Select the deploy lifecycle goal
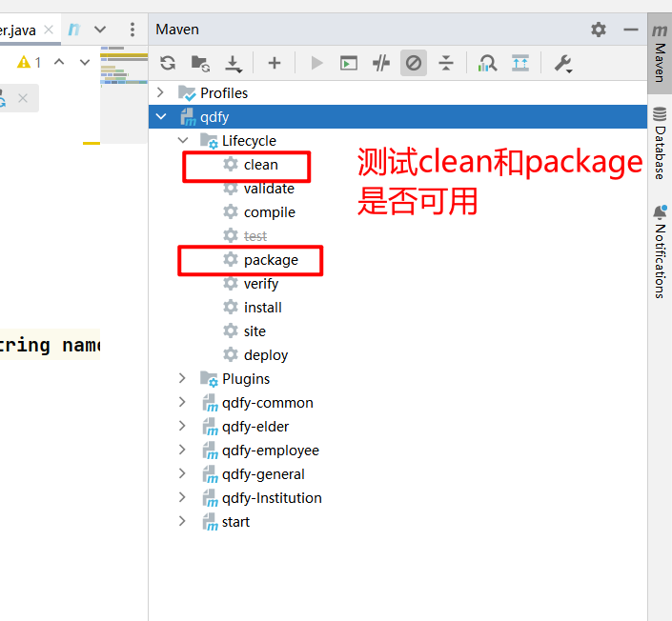 coord(266,355)
